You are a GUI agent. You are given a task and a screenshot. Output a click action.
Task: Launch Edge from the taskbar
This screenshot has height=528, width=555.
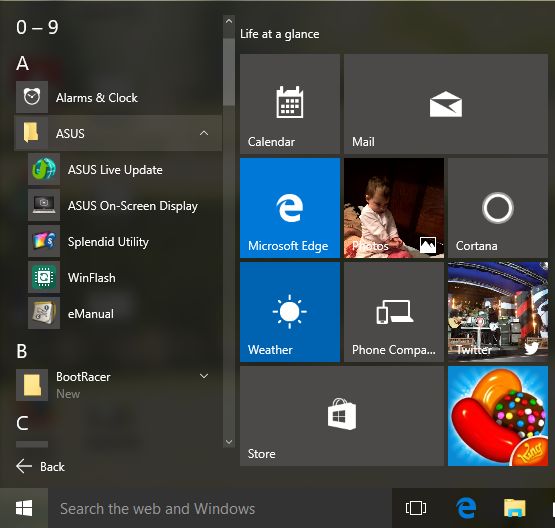(x=465, y=508)
